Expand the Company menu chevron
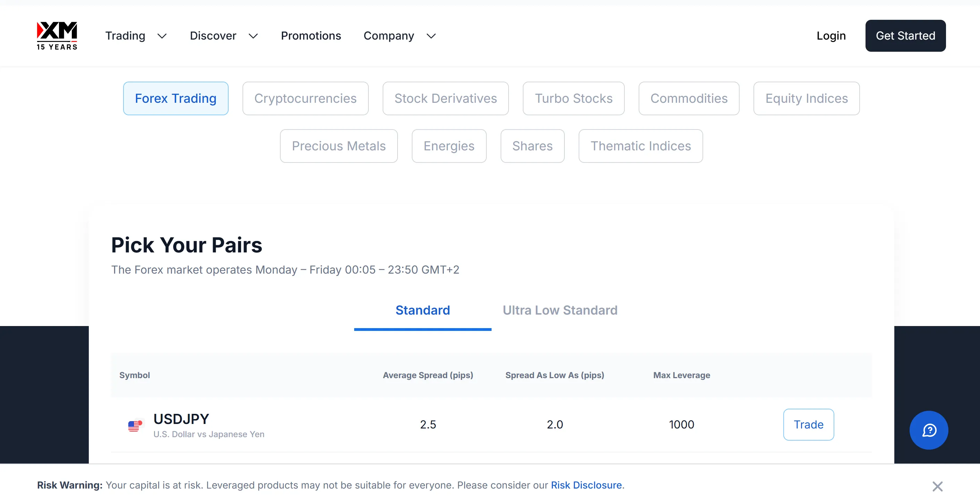 [x=431, y=36]
